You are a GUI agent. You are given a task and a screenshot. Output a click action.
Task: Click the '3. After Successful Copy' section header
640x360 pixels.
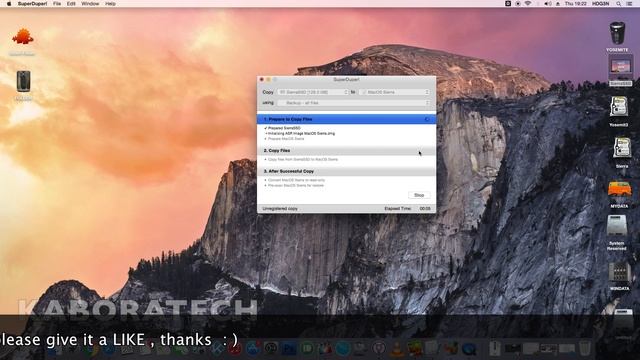pos(346,171)
